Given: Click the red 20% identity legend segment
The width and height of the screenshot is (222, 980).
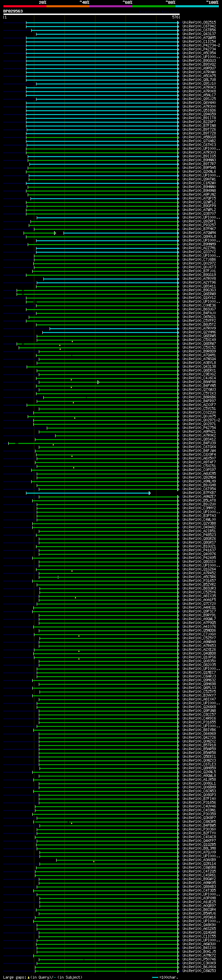Looking at the screenshot, I should pos(25,6).
